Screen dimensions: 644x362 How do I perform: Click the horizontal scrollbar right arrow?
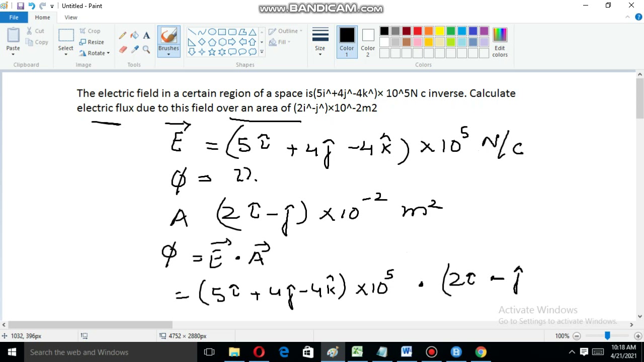[631, 325]
